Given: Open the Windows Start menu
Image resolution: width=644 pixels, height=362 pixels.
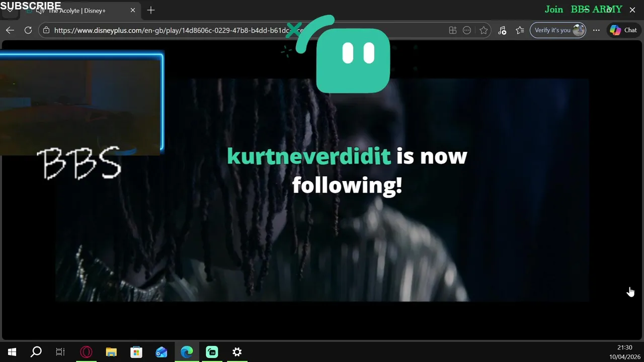Looking at the screenshot, I should [12, 352].
